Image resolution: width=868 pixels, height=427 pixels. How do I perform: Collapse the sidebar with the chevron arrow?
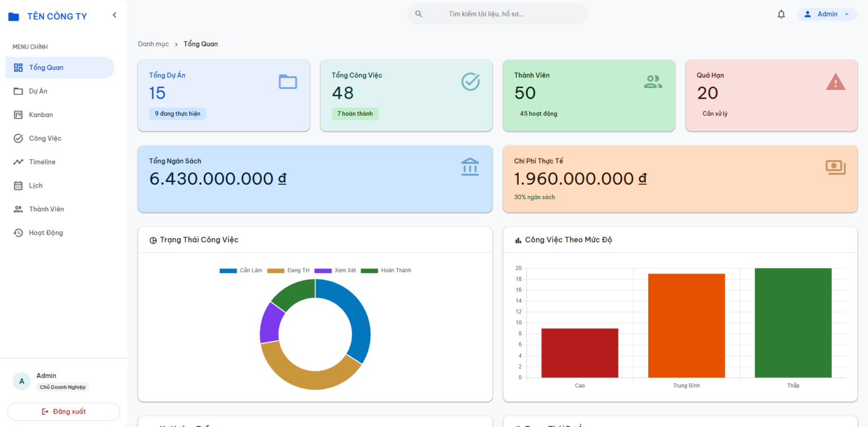pyautogui.click(x=114, y=15)
